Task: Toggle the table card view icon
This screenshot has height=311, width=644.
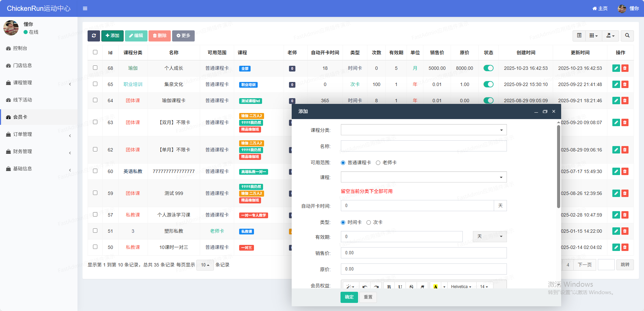Action: click(x=579, y=36)
